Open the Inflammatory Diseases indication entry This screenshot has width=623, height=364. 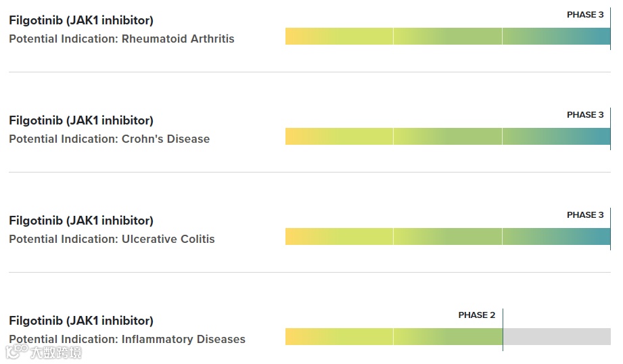183,339
